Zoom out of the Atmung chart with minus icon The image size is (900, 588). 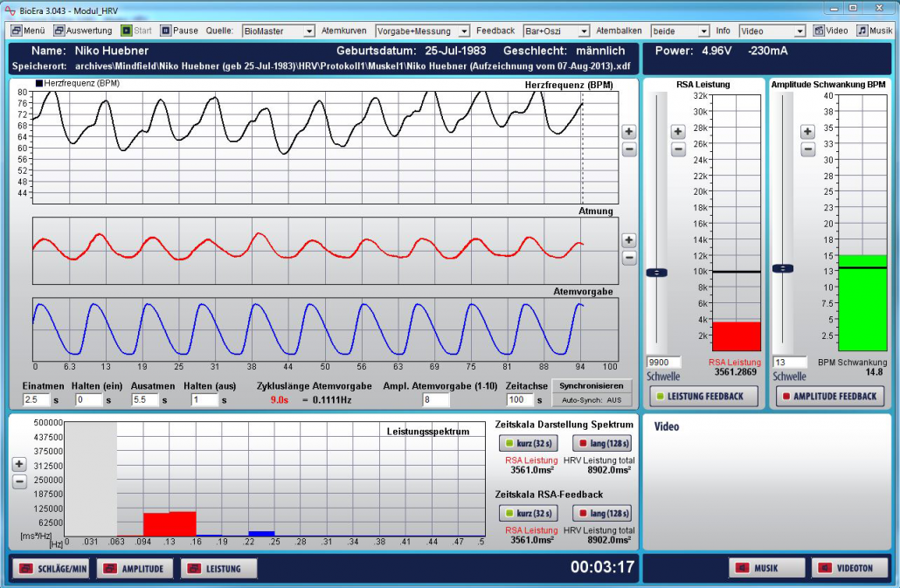point(627,256)
